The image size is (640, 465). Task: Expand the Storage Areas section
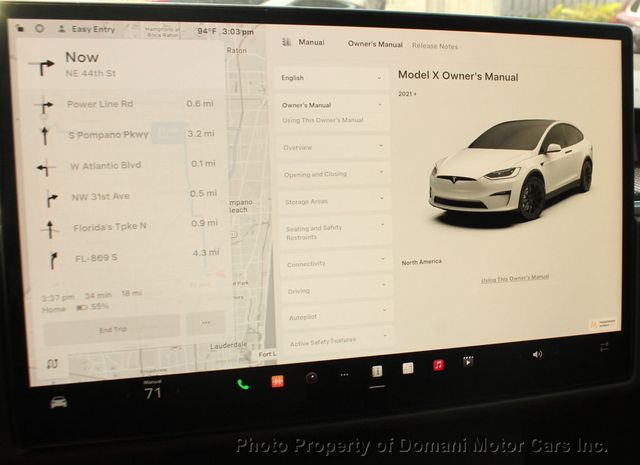point(334,201)
